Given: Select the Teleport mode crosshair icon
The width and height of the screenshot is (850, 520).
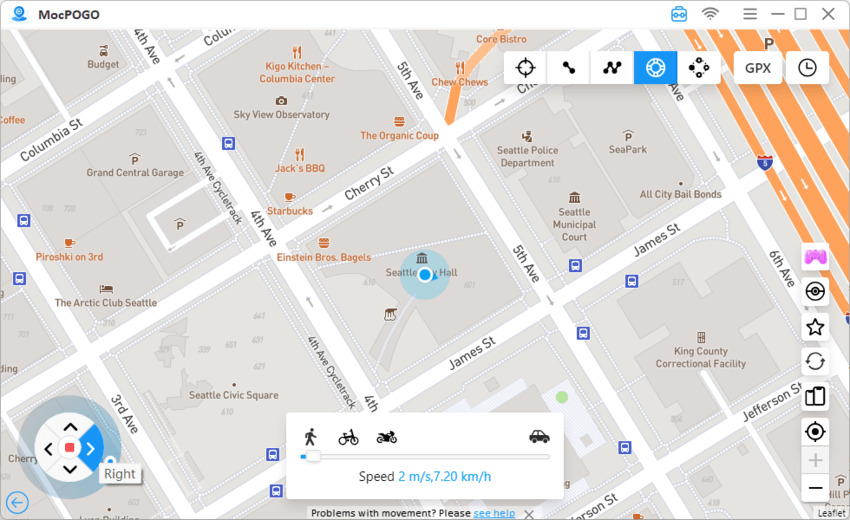Looking at the screenshot, I should point(525,68).
